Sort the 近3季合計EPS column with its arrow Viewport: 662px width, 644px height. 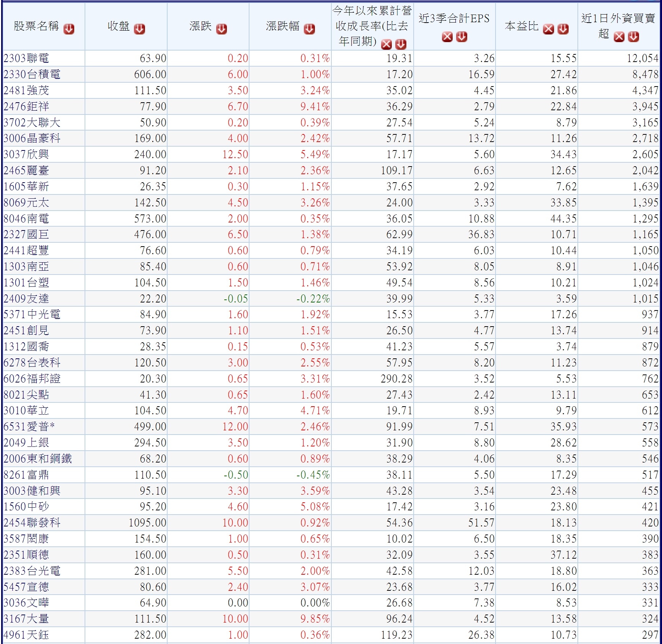[462, 36]
